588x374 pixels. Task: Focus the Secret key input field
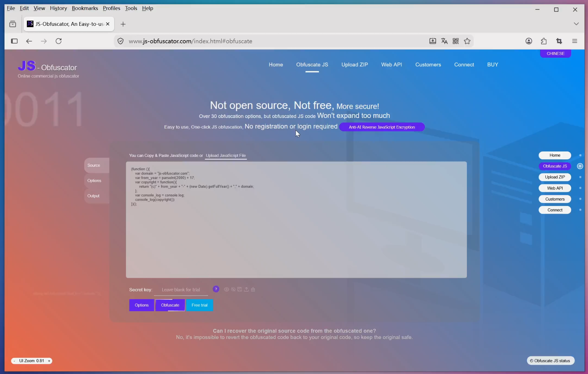(x=181, y=290)
